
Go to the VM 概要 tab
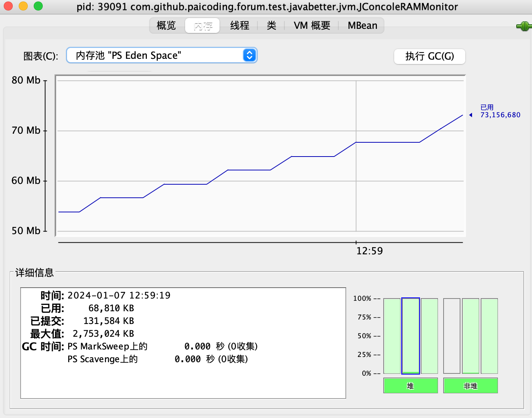[x=312, y=25]
